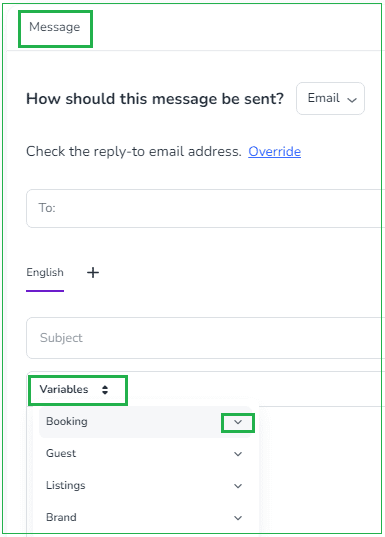Expand the Listings variables chevron
385x537 pixels.
238,486
